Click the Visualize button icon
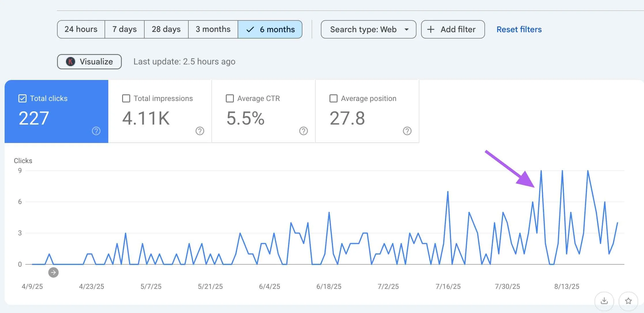Image resolution: width=644 pixels, height=313 pixels. [x=71, y=62]
